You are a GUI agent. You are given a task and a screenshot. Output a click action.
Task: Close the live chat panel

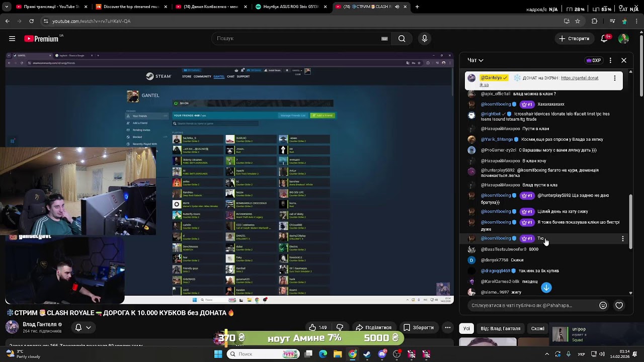tap(624, 60)
